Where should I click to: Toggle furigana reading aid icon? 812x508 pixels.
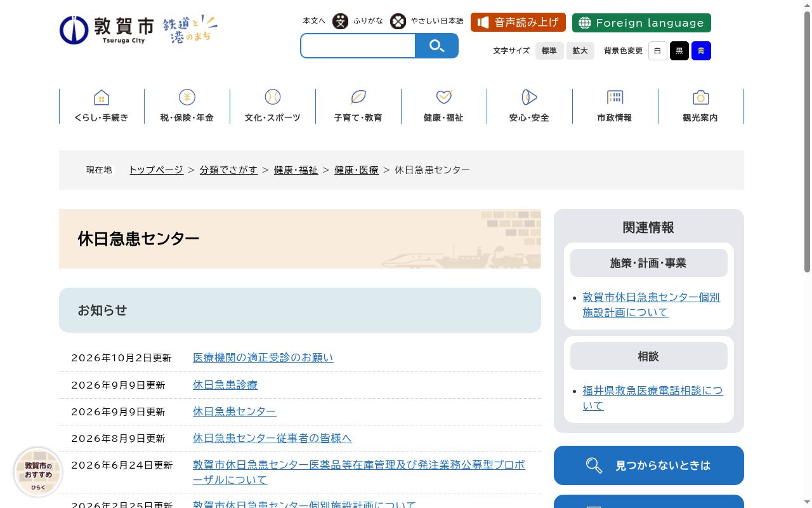(x=341, y=22)
